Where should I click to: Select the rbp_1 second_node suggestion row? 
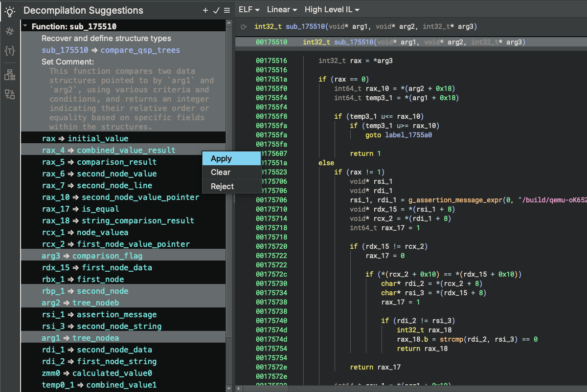pyautogui.click(x=85, y=291)
